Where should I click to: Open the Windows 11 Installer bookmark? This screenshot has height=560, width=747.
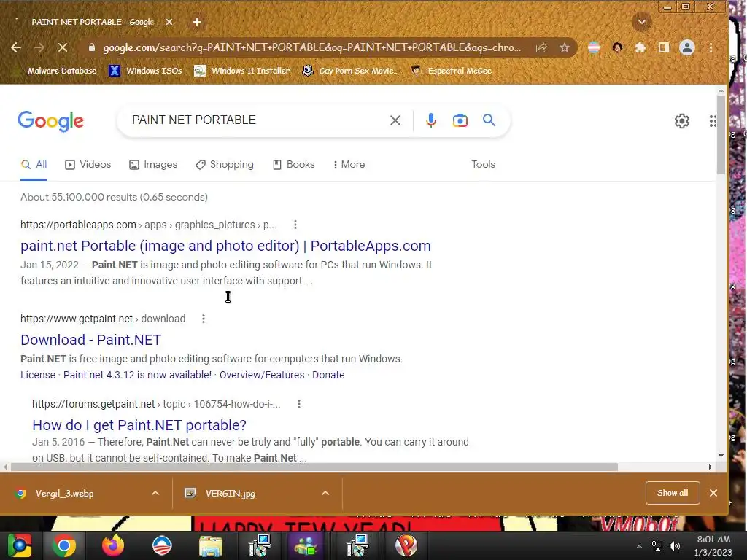(x=241, y=71)
